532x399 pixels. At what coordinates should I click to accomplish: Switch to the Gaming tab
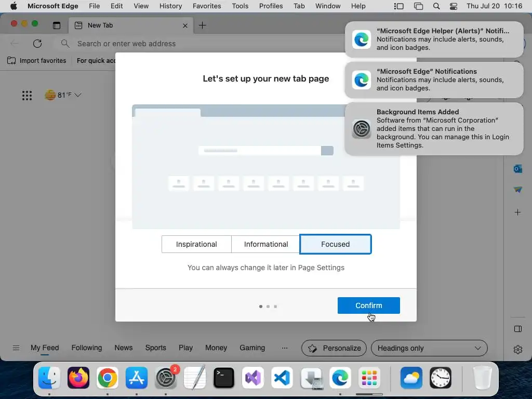(x=252, y=348)
